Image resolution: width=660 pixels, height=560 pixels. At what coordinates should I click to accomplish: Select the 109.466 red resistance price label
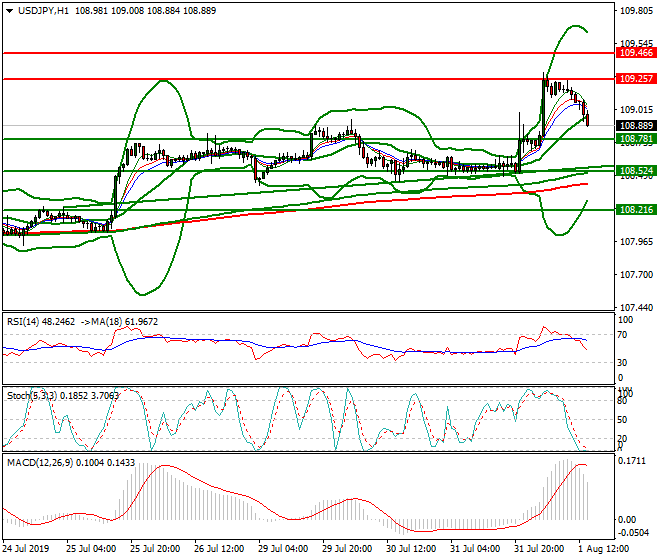tap(636, 53)
